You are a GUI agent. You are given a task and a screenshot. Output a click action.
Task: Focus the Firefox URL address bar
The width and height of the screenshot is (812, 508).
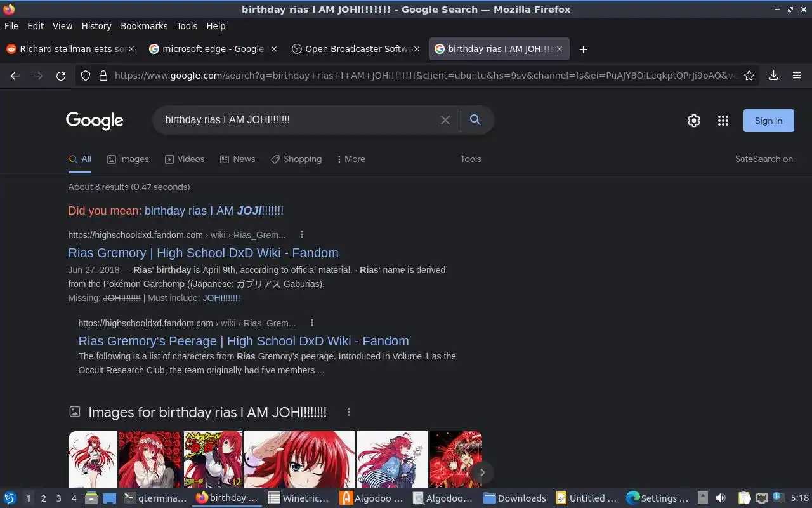click(x=425, y=76)
